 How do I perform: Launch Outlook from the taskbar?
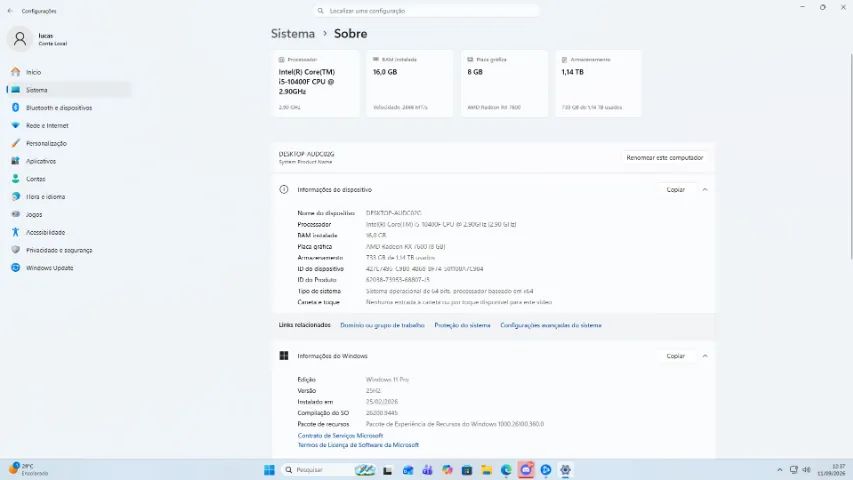point(407,470)
